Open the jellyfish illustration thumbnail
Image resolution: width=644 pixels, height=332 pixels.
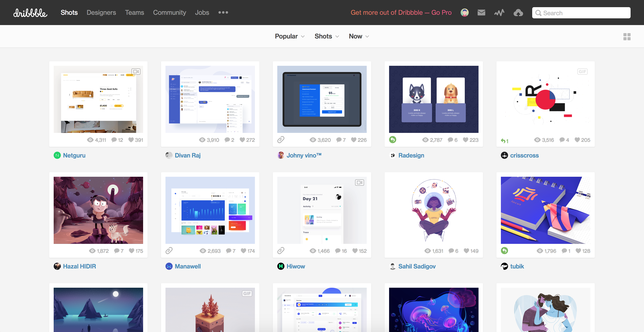tap(434, 310)
